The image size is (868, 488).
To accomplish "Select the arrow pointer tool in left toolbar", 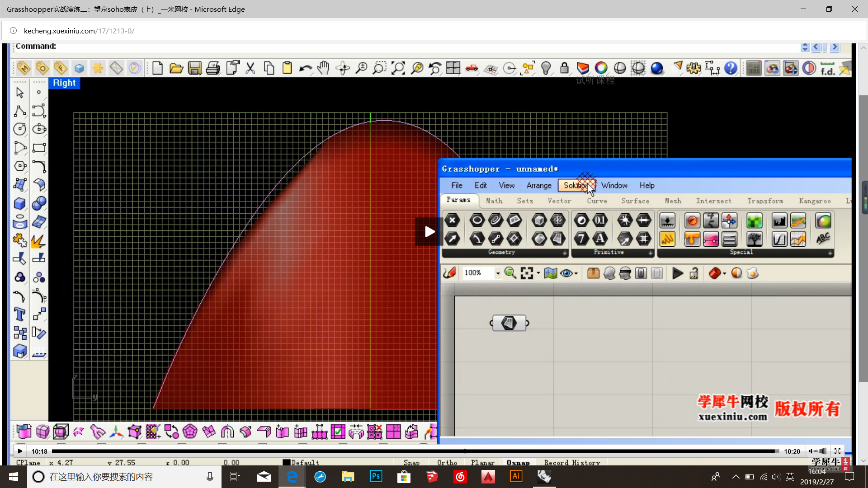I will point(20,92).
